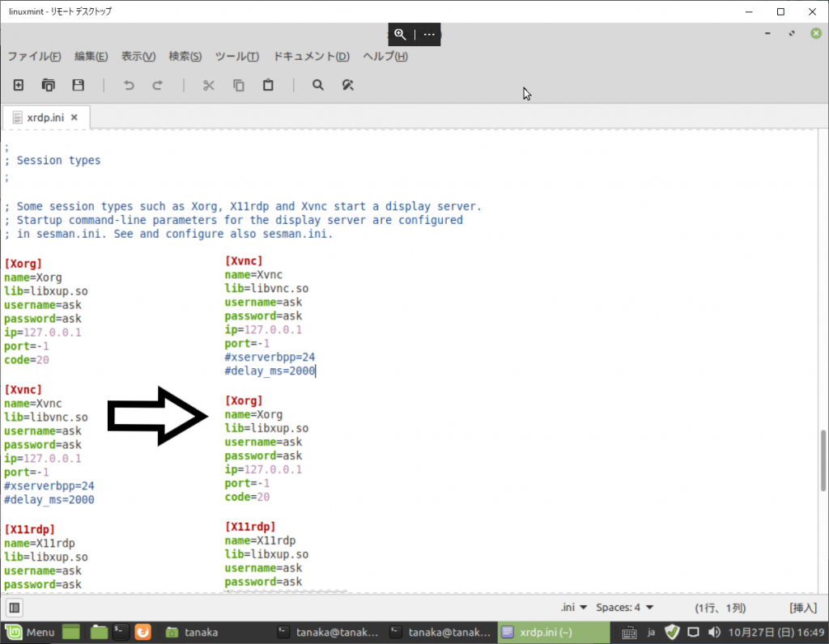Open the 編集 menu

click(x=91, y=56)
